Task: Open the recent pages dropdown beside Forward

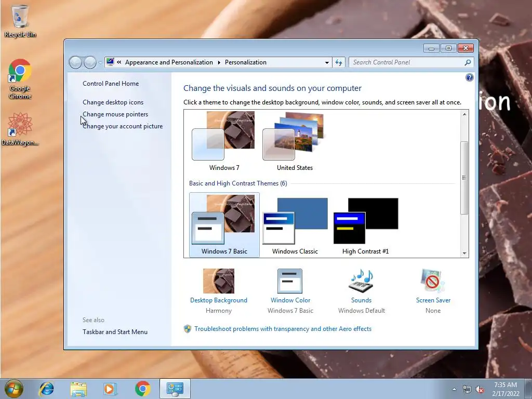Action: click(x=100, y=62)
